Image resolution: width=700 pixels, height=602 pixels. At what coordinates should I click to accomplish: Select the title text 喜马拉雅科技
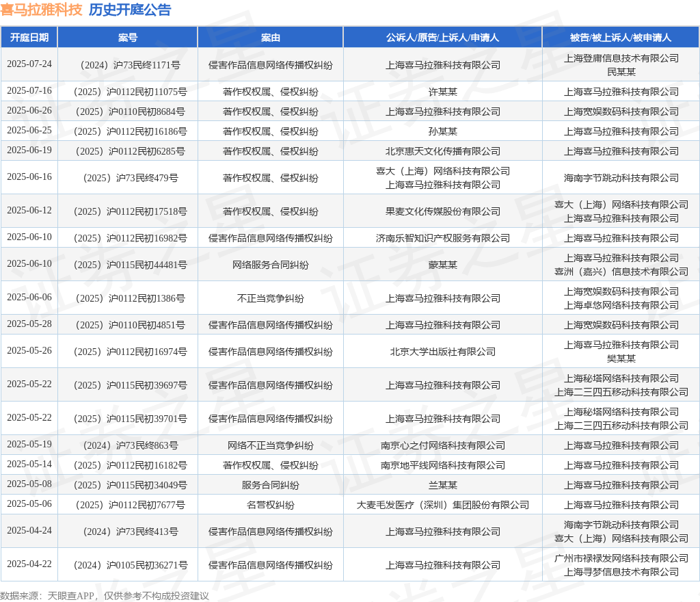42,10
